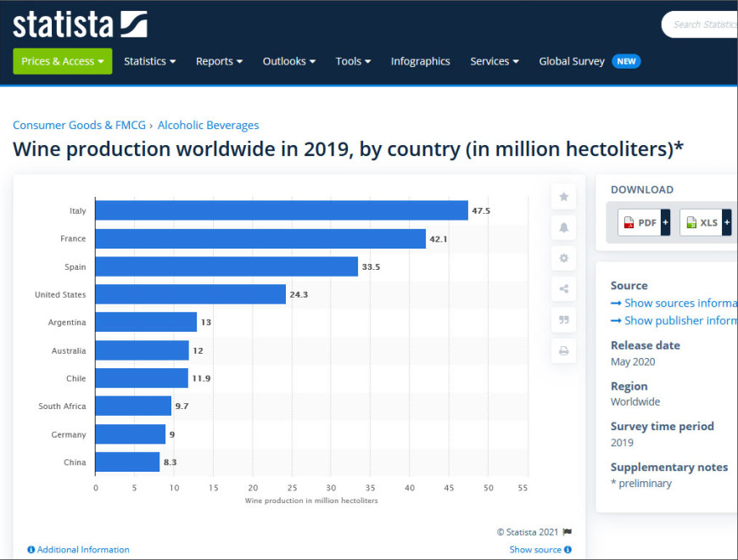Screen dimensions: 738x560
Task: Click the info icon next to Show source
Action: pyautogui.click(x=567, y=550)
